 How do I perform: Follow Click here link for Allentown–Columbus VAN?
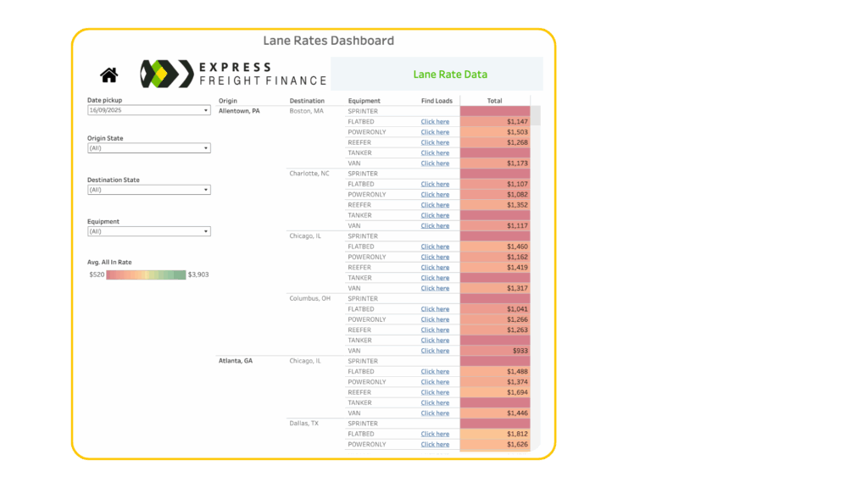(x=435, y=351)
